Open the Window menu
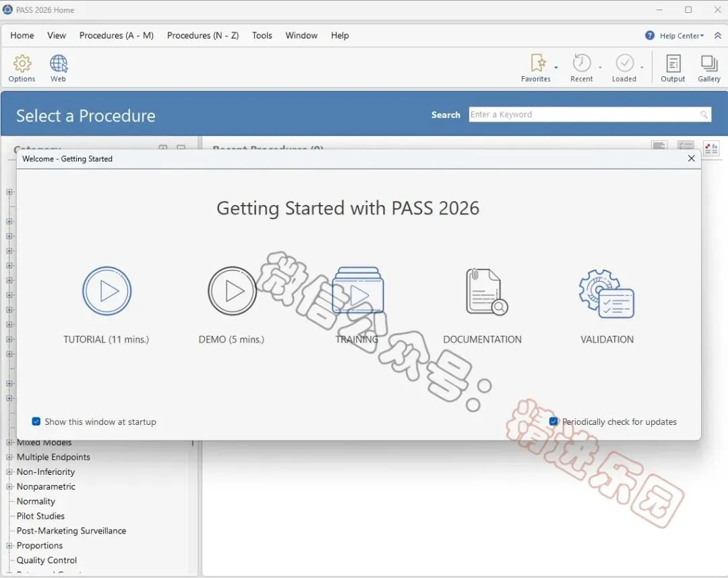The image size is (728, 578). (x=301, y=35)
